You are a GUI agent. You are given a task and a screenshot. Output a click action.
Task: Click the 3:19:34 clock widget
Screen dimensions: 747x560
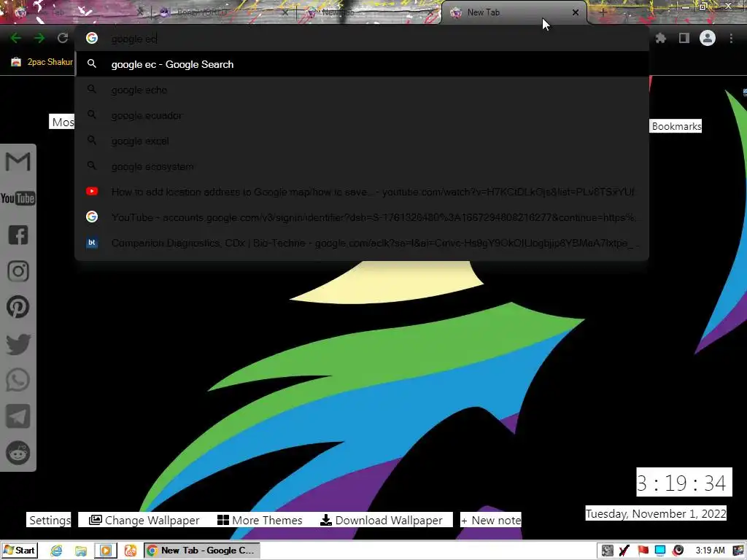(684, 483)
